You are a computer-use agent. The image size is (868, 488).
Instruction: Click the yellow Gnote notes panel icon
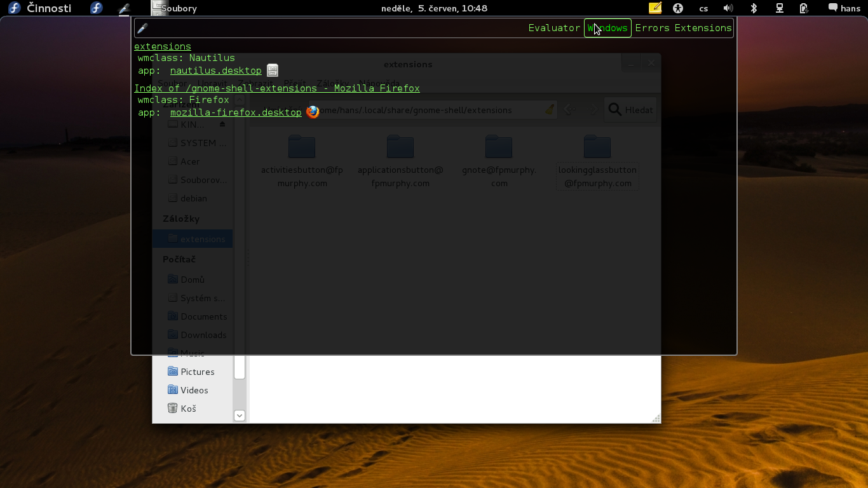click(x=655, y=8)
